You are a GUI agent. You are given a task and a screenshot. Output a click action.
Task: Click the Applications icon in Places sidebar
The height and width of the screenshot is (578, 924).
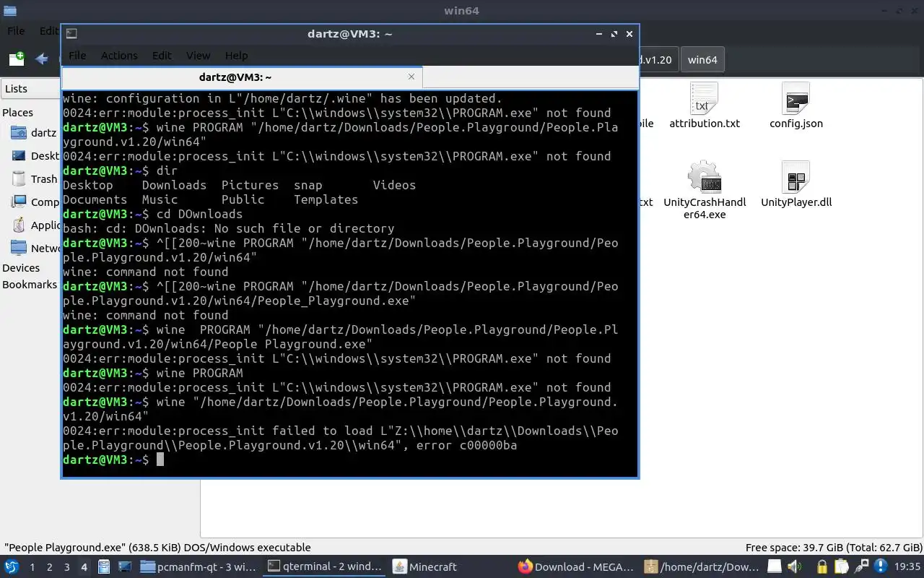pyautogui.click(x=19, y=225)
